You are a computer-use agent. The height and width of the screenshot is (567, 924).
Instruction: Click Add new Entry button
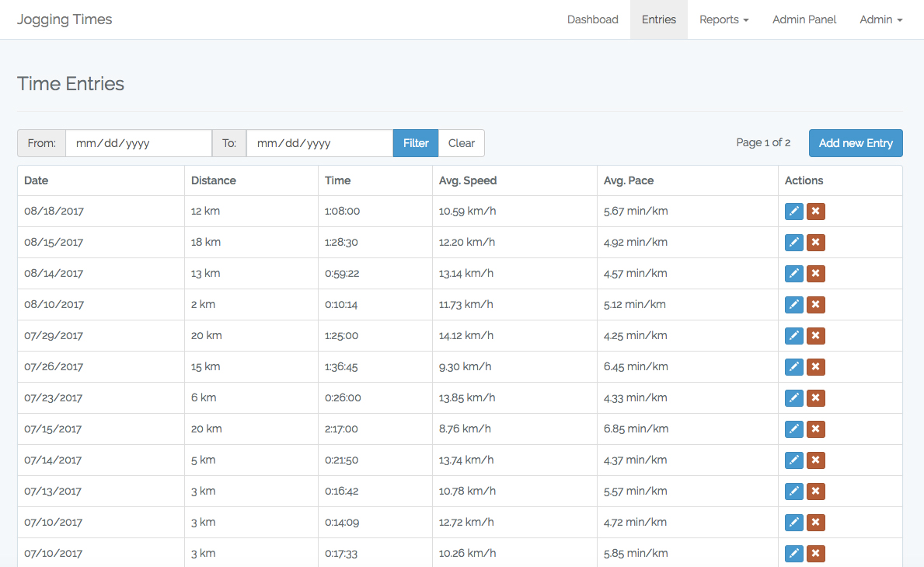coord(856,143)
